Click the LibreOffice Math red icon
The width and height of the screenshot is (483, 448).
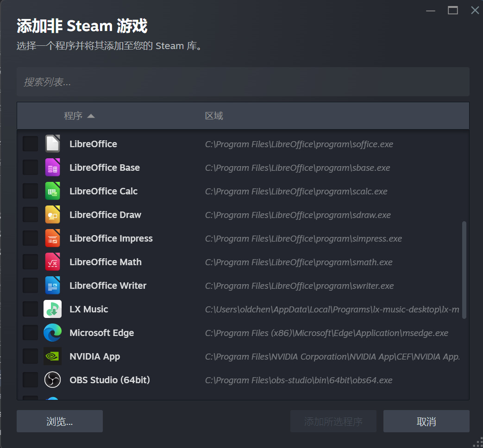pos(52,261)
